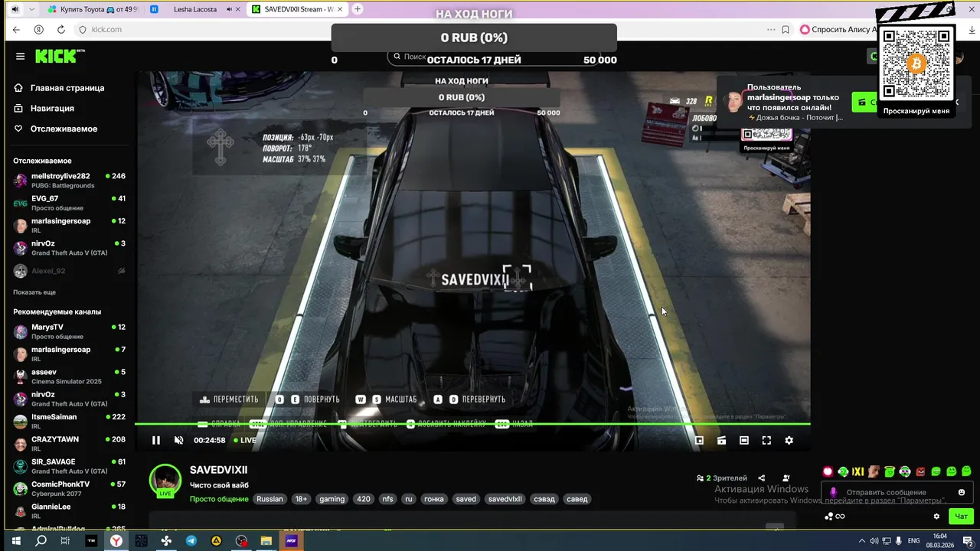This screenshot has width=980, height=551.
Task: Open SIR_SAVAGE channel
Action: click(69, 466)
